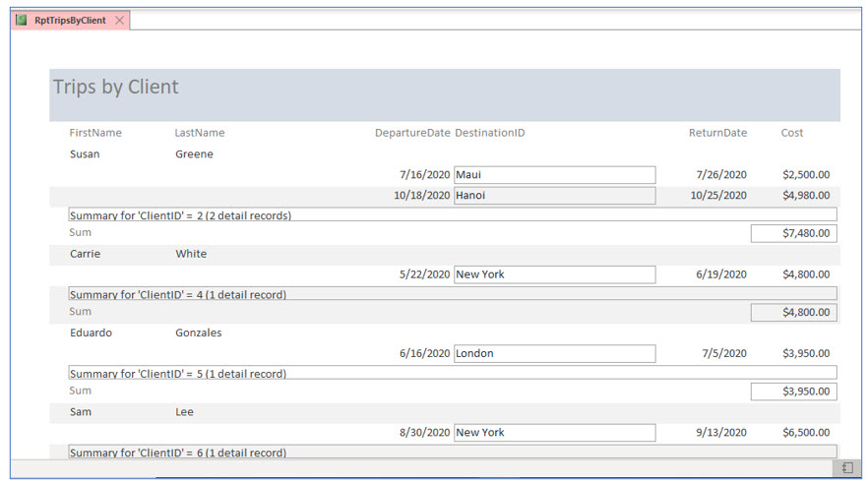Select the last name Greene

coord(194,154)
